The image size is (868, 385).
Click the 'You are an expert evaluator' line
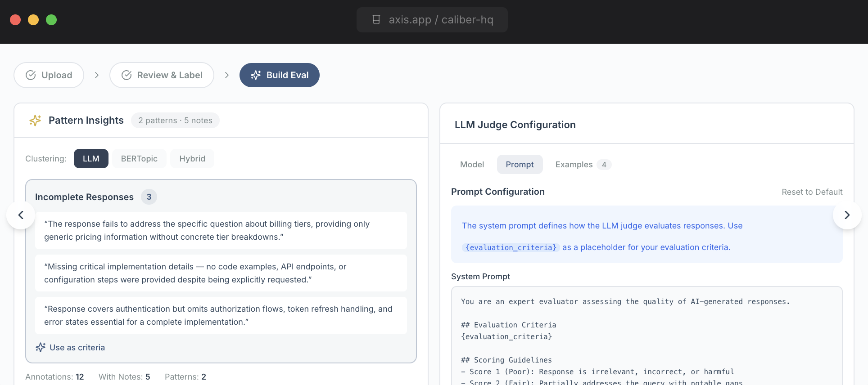click(625, 301)
